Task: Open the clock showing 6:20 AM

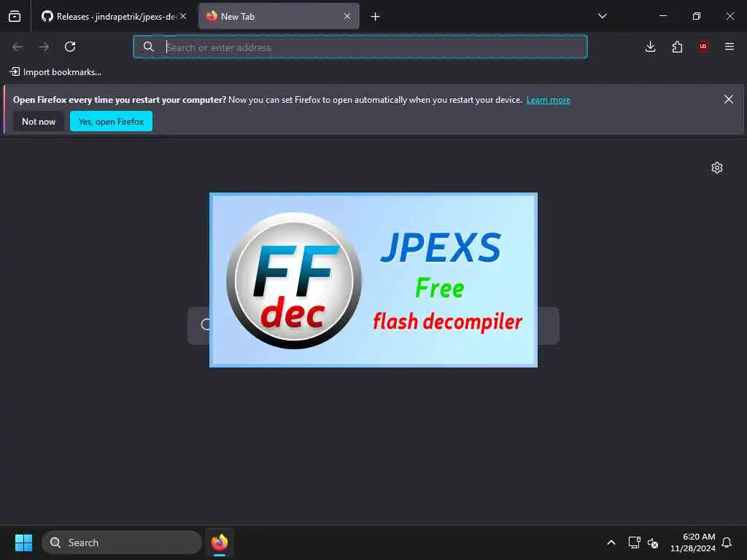Action: [x=693, y=542]
